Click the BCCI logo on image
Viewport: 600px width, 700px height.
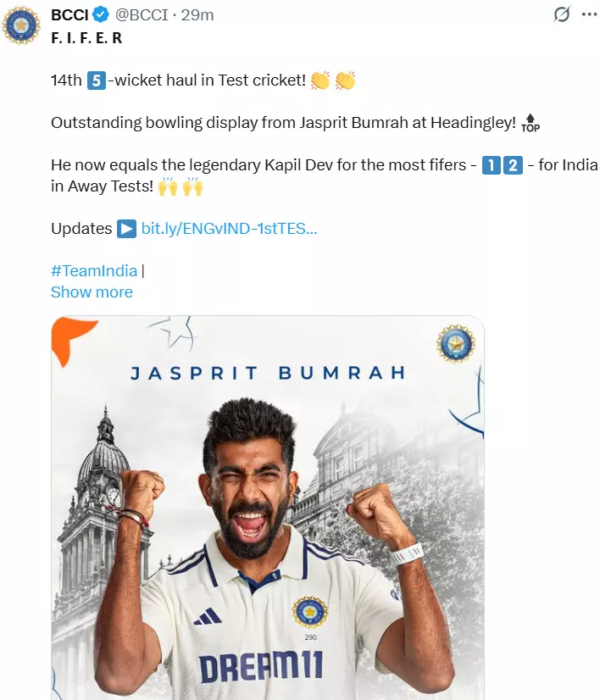(455, 344)
